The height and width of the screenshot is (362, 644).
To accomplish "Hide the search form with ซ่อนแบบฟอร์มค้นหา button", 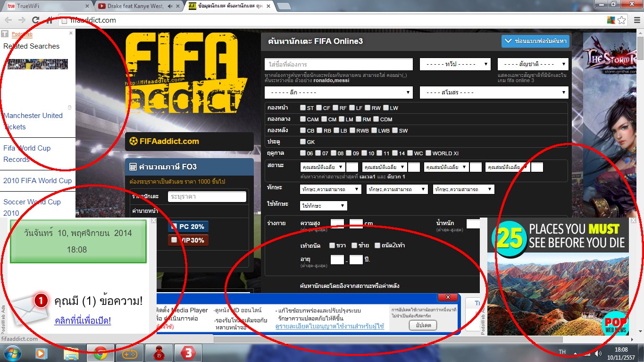I will coord(535,41).
